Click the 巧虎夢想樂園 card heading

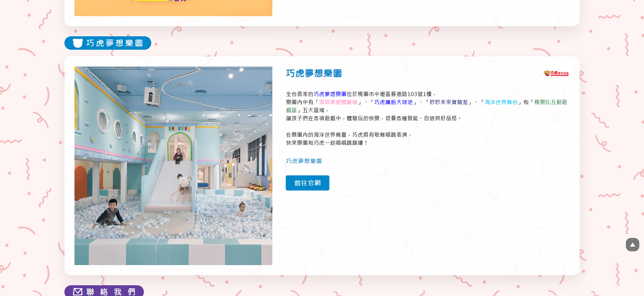click(314, 73)
